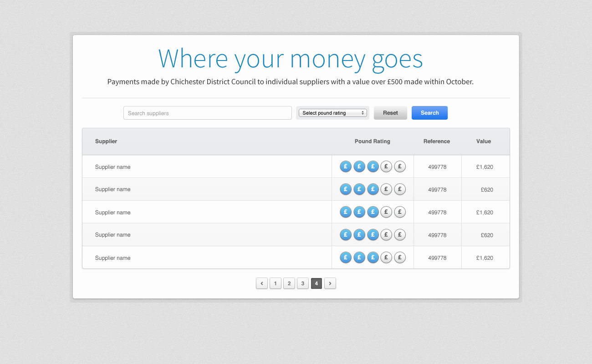
Task: Click third blue pound coin in fourth row
Action: tap(373, 234)
